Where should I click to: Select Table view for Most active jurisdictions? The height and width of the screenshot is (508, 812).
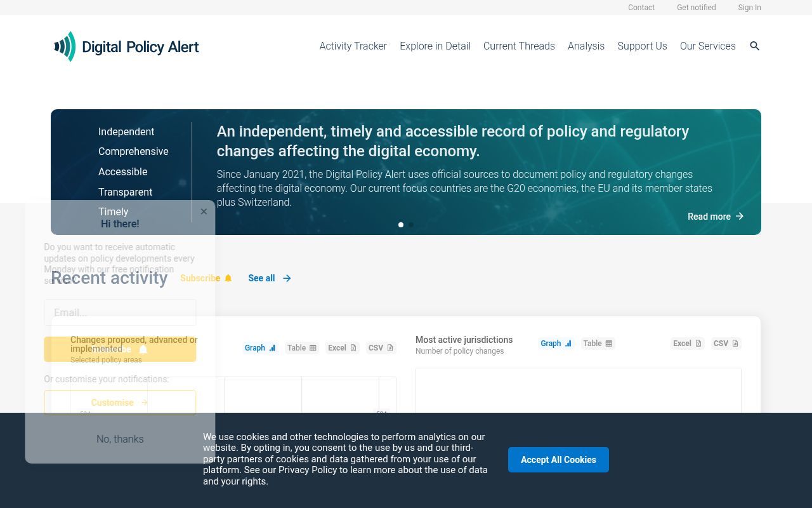[x=598, y=344]
